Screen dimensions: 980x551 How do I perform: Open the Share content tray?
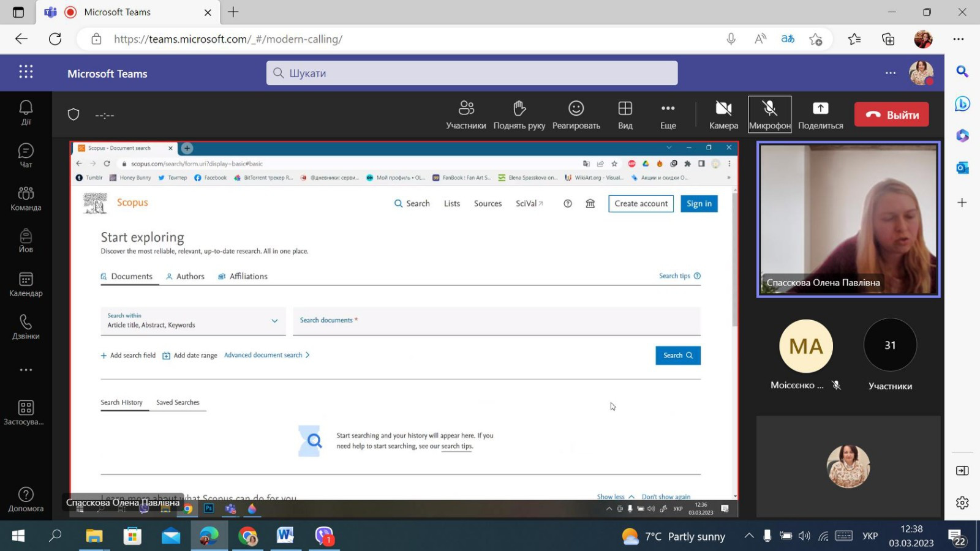[x=820, y=114]
